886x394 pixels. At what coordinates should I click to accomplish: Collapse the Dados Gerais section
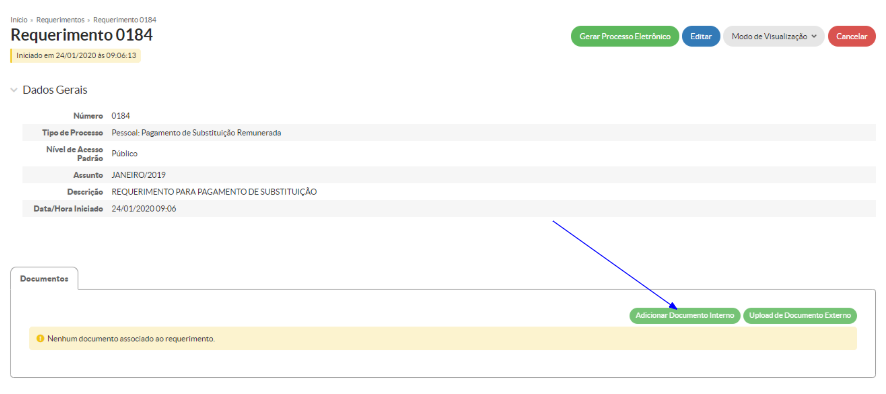coord(14,90)
